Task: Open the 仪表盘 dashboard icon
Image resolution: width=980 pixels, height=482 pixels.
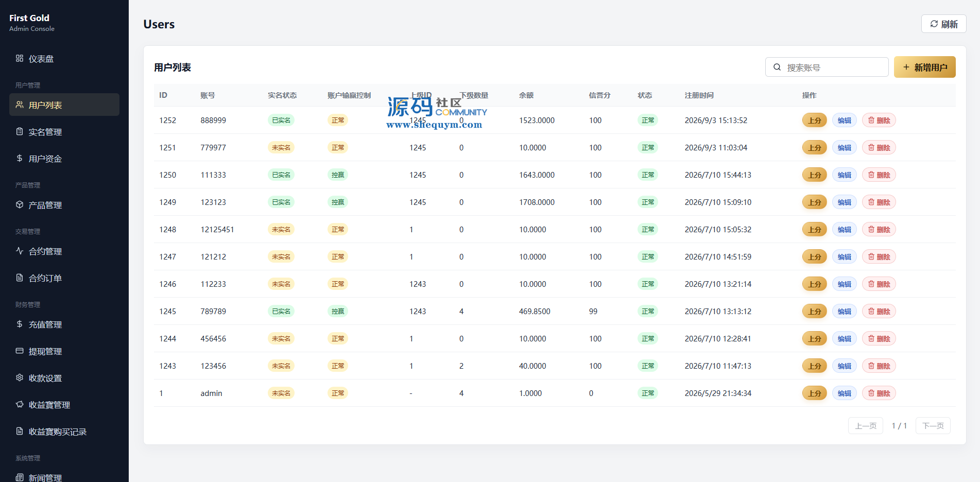Action: (20, 58)
